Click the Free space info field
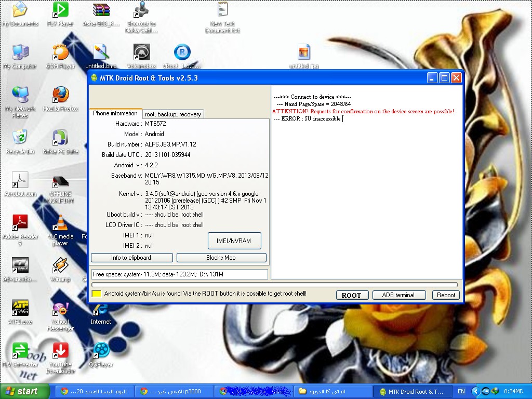Screen dimensions: 532x399 (179, 274)
